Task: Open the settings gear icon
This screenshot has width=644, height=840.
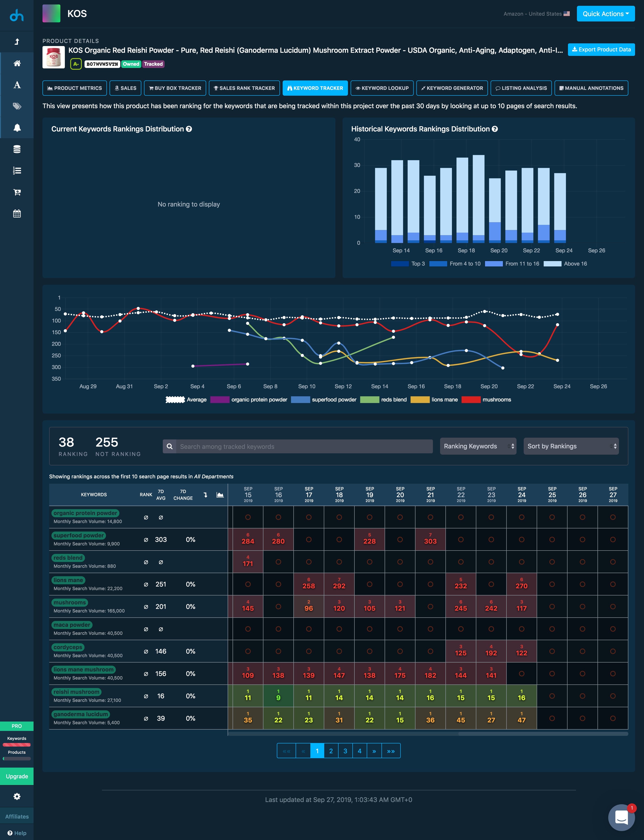Action: click(17, 796)
